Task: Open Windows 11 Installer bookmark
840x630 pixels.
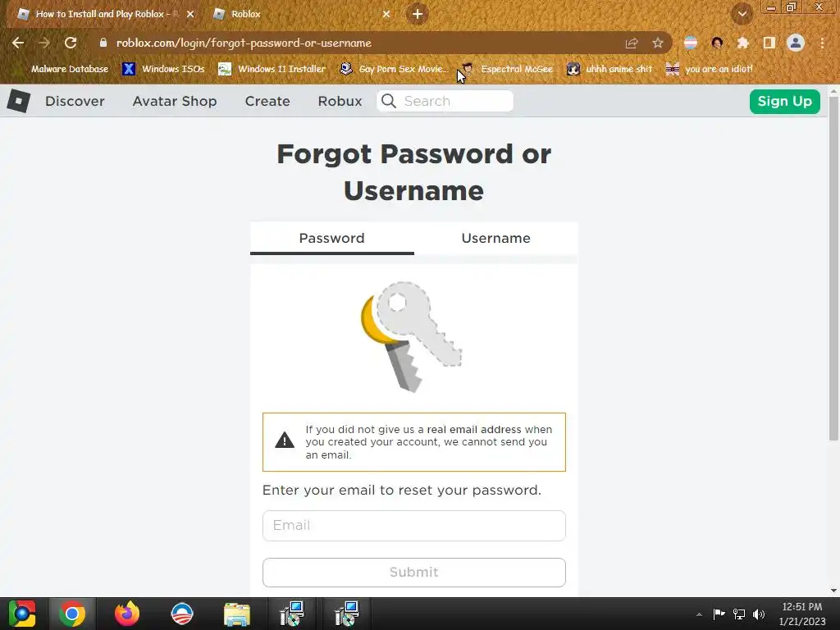Action: point(272,69)
